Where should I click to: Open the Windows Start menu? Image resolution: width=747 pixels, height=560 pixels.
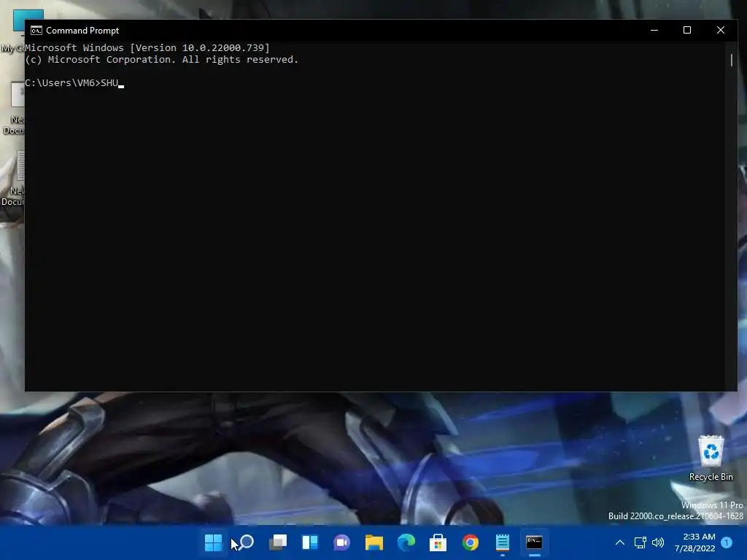click(213, 542)
